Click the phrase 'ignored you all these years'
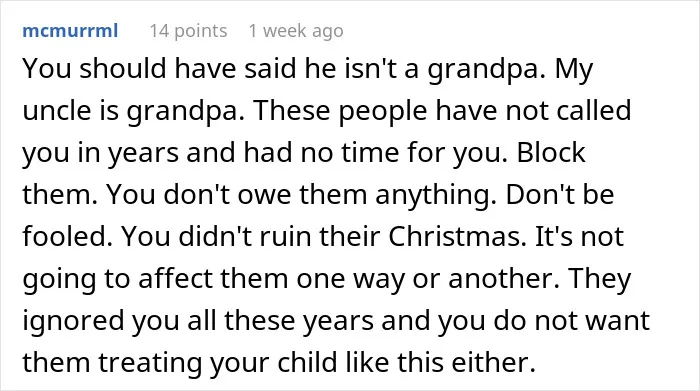Image resolution: width=700 pixels, height=391 pixels. coord(198,321)
